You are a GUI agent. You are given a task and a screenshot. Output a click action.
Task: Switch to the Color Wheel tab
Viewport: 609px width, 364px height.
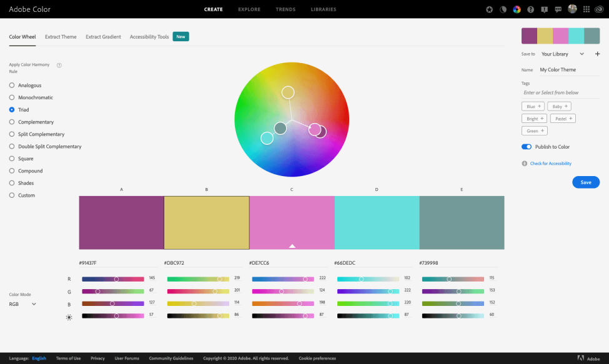[22, 37]
